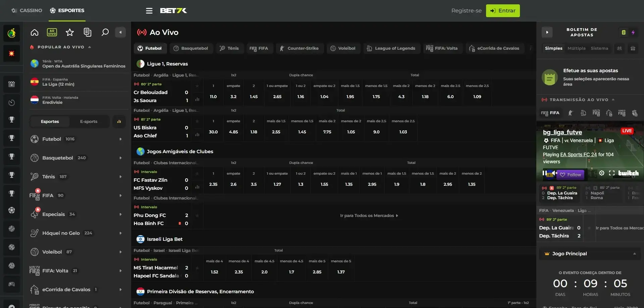The height and width of the screenshot is (308, 644).
Task: Open the Home icon in the sidebar
Action: pyautogui.click(x=35, y=32)
